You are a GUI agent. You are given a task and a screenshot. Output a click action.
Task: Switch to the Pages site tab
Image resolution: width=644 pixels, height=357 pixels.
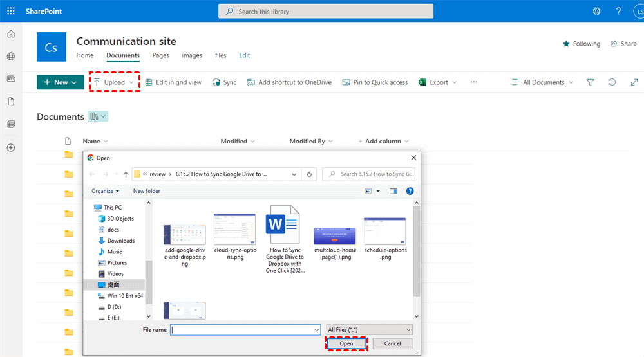coord(160,55)
